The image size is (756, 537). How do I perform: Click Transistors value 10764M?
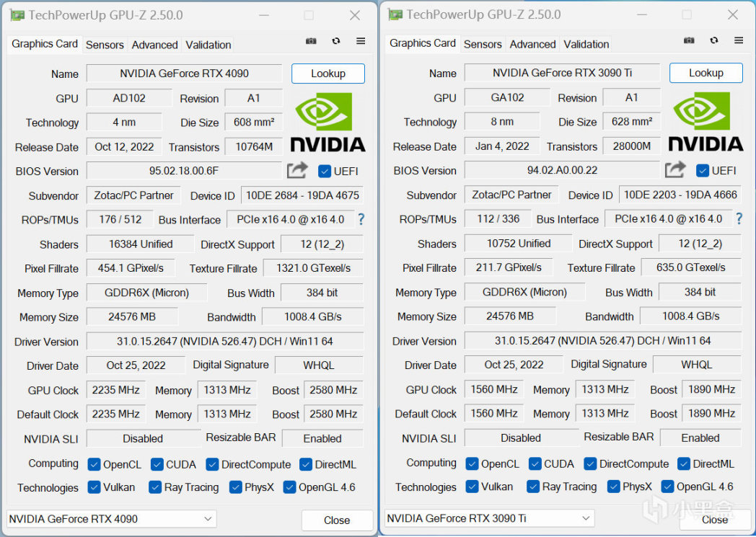point(254,147)
